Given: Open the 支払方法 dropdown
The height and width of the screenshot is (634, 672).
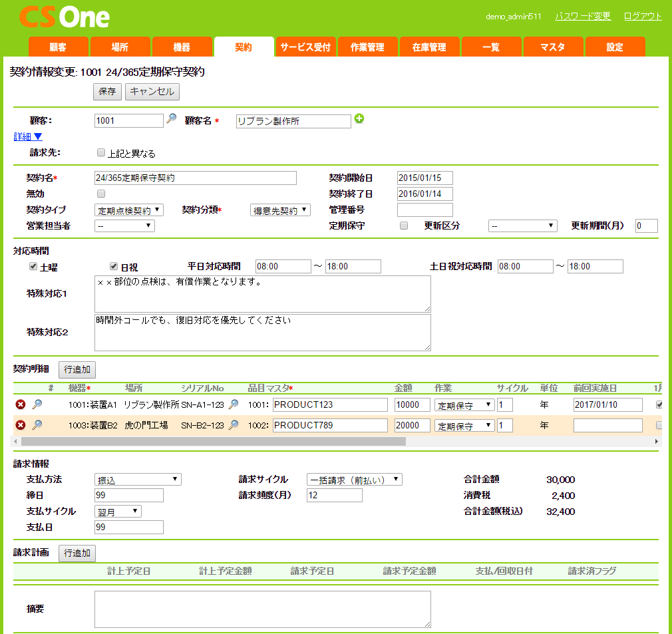Looking at the screenshot, I should coord(138,480).
